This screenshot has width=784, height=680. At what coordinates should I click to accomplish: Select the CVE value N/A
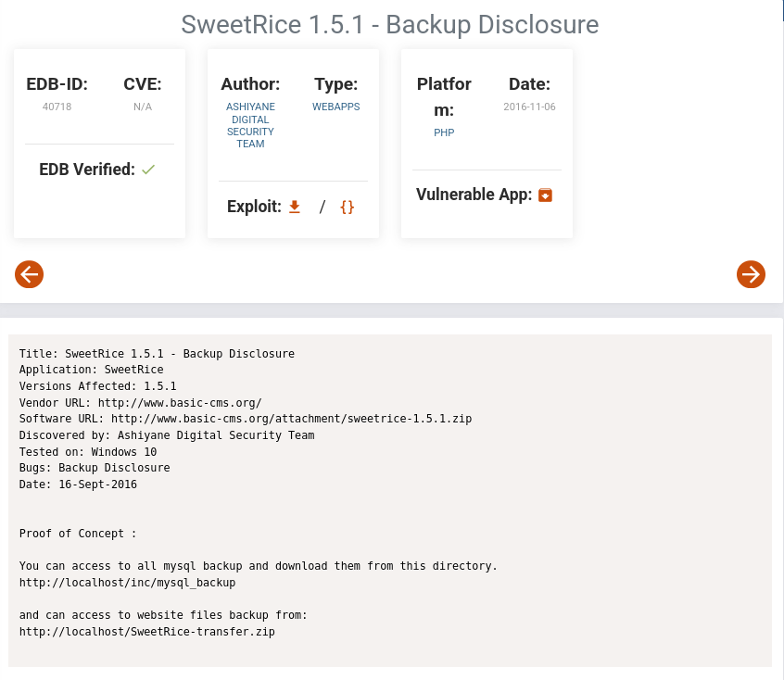(143, 107)
